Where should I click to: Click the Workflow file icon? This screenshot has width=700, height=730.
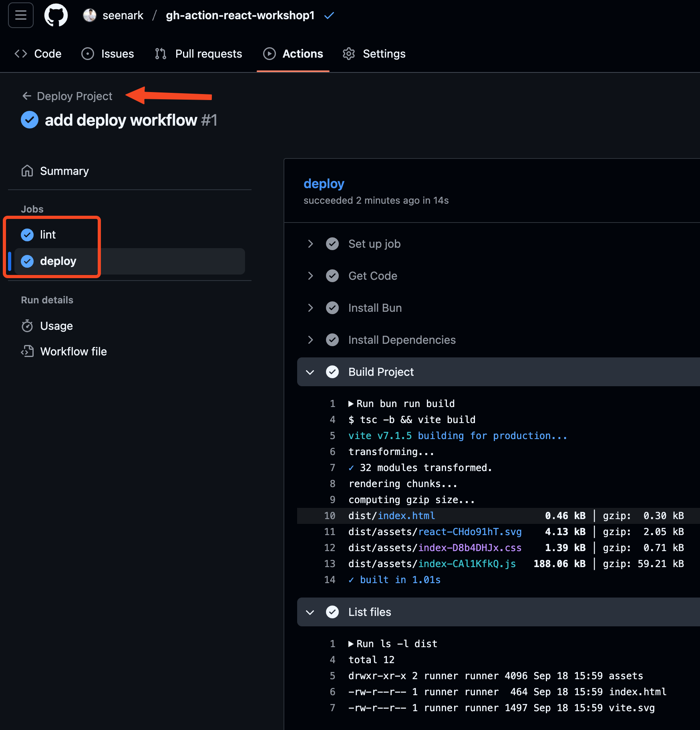(27, 351)
